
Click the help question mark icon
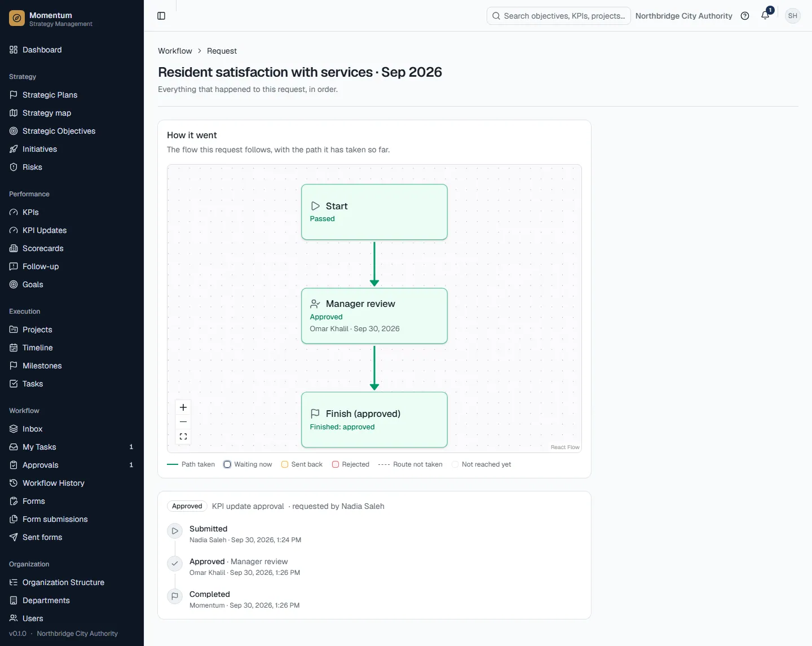745,16
